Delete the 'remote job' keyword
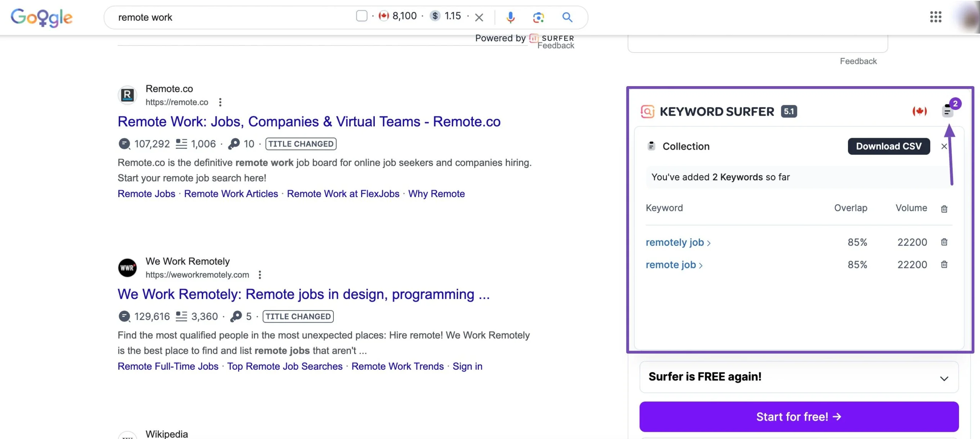Viewport: 980px width, 439px height. (x=944, y=264)
